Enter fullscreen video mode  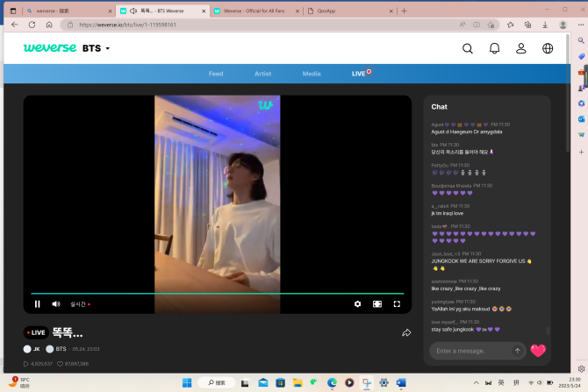point(397,303)
